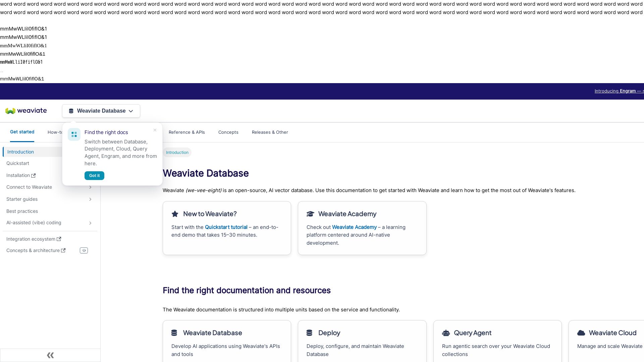Viewport: 644px width, 362px height.
Task: Open the New to Weaviate? card
Action: (x=227, y=228)
